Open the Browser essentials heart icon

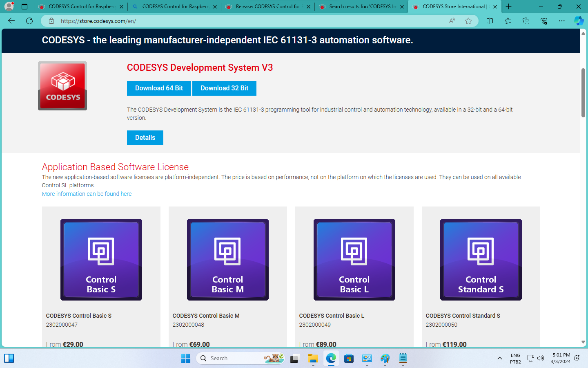click(x=544, y=21)
